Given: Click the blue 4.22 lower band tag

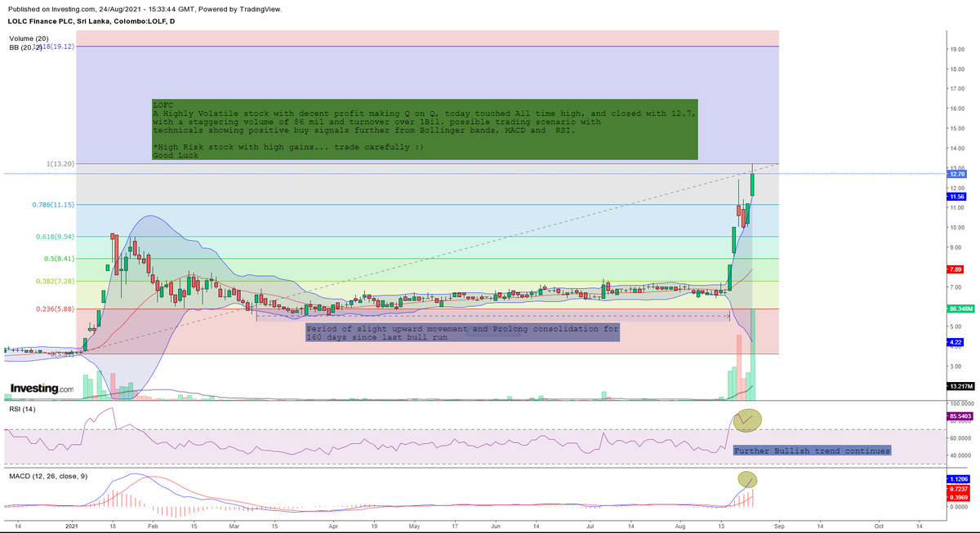Looking at the screenshot, I should pos(955,342).
